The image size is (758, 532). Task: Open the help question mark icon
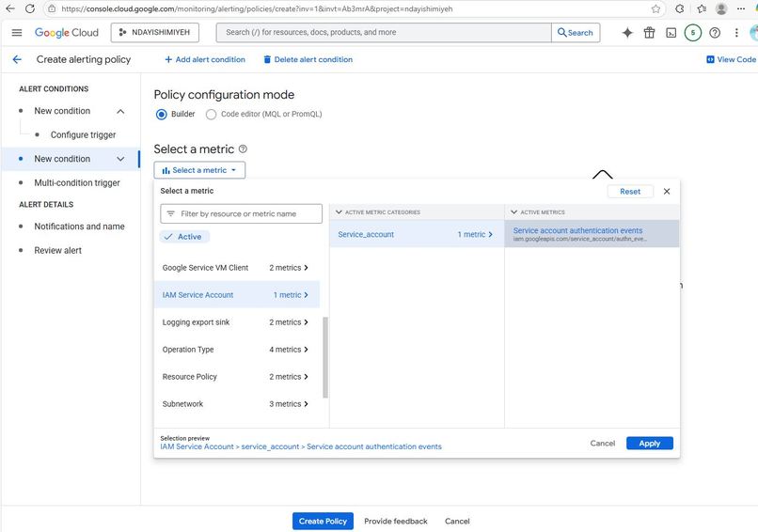tap(715, 32)
